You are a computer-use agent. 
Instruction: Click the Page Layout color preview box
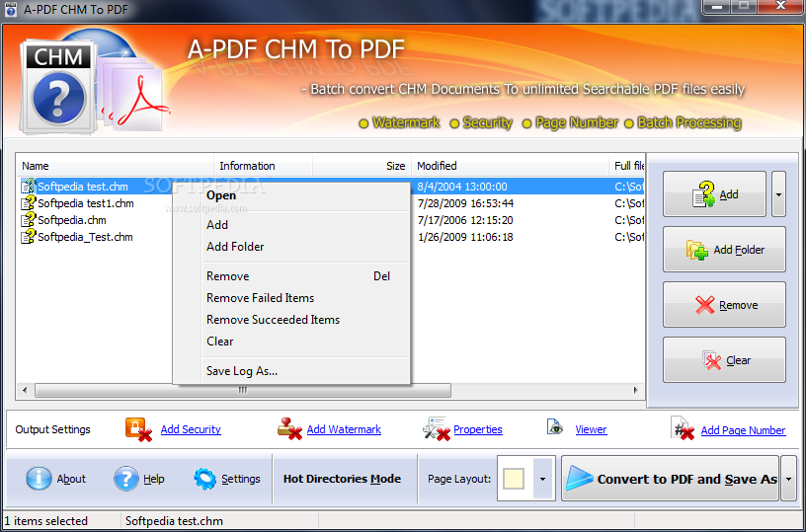(x=514, y=479)
